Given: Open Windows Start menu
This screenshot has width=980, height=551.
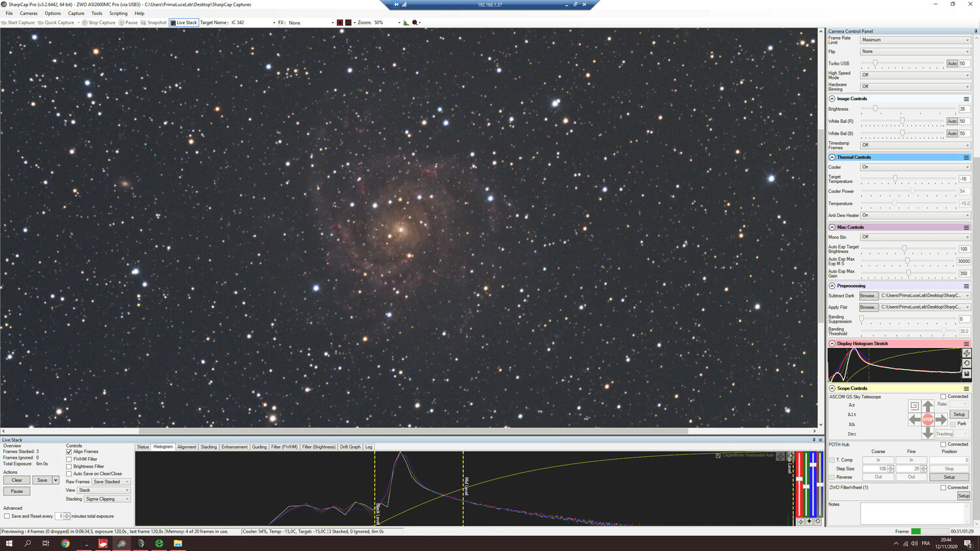Looking at the screenshot, I should tap(9, 543).
